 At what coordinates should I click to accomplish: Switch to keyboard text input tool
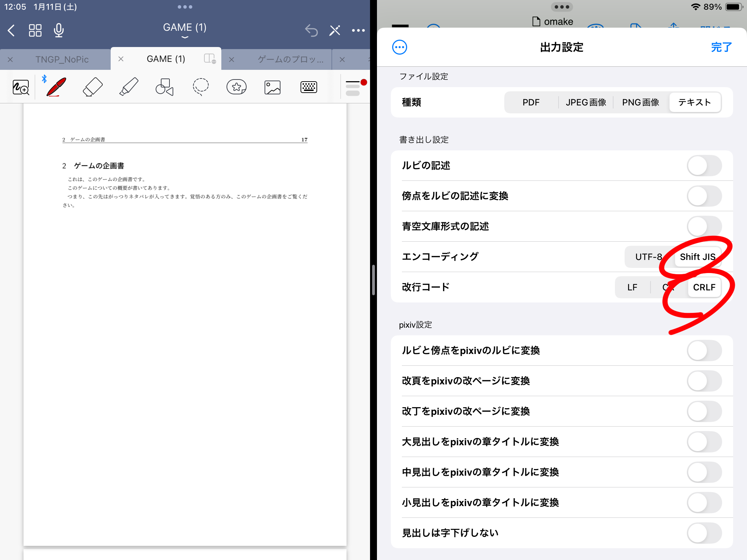(308, 87)
